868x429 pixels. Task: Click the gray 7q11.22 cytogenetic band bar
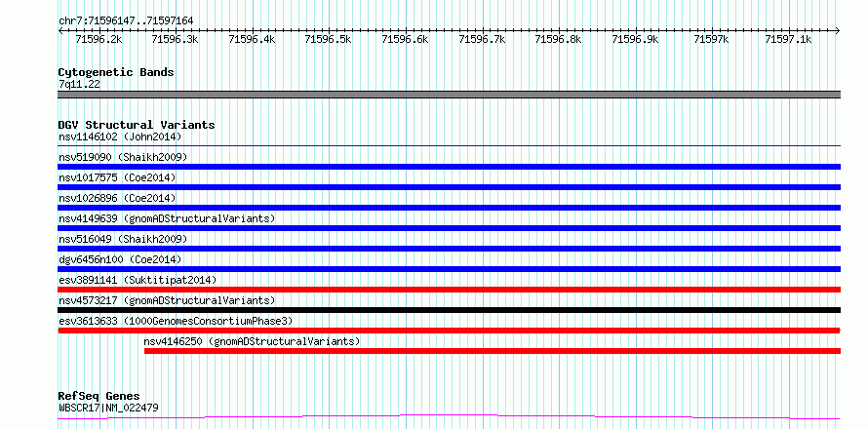coord(449,95)
